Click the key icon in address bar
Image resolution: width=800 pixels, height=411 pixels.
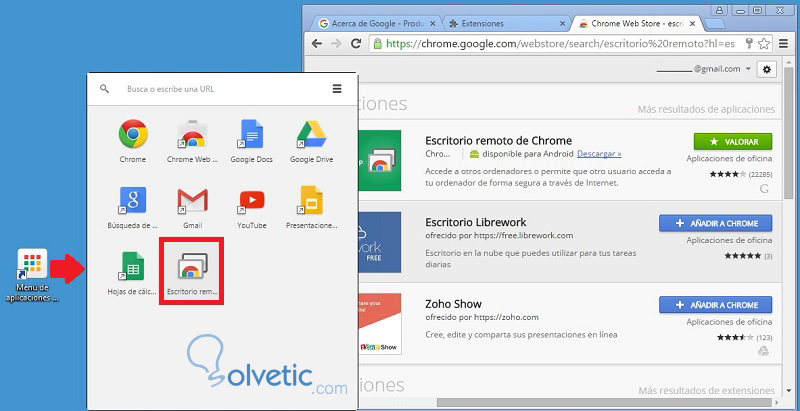pyautogui.click(x=749, y=44)
